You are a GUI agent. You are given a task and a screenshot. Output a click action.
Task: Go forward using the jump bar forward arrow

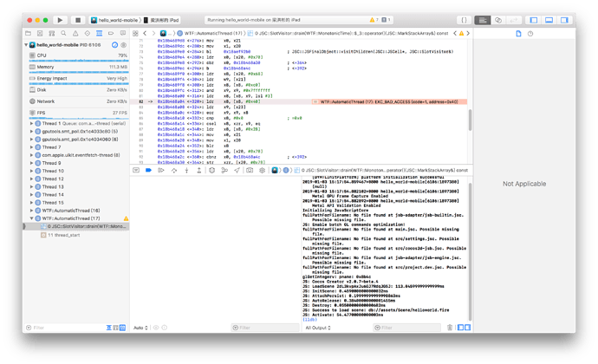(153, 33)
